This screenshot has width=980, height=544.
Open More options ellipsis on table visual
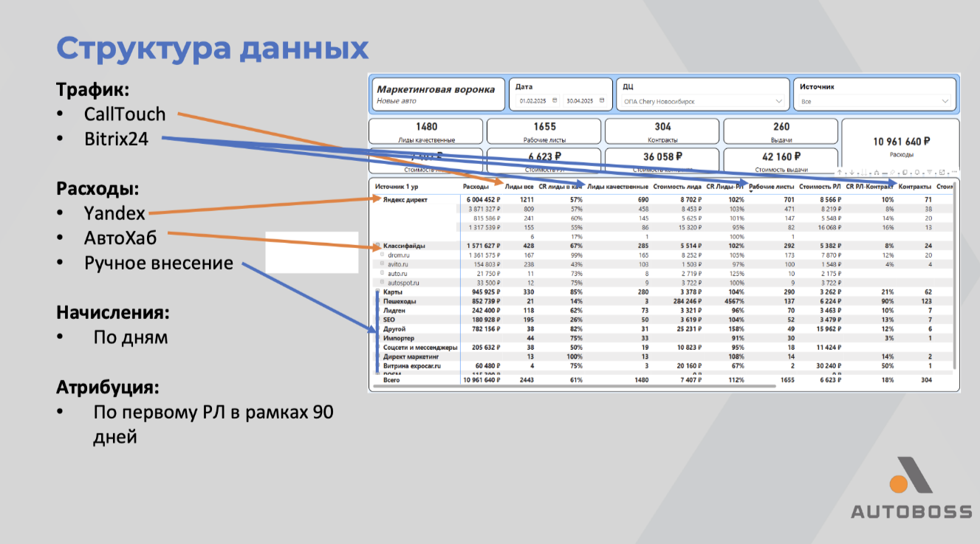[x=954, y=171]
